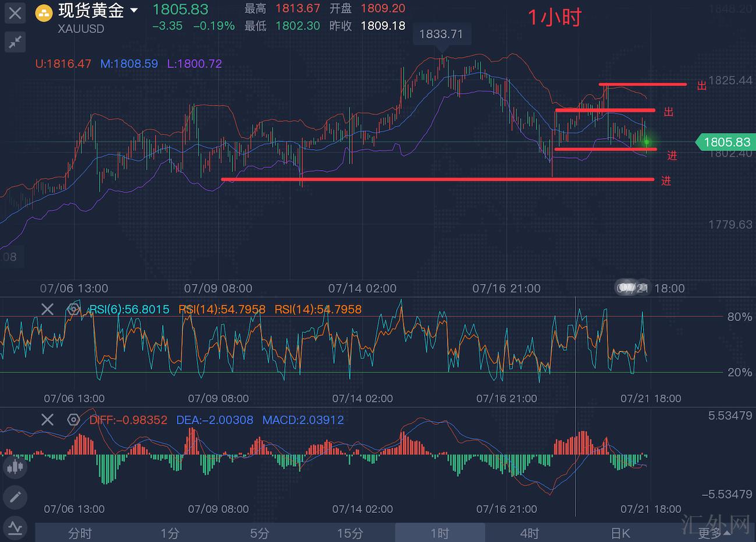Select the pencil drawing tool
756x542 pixels.
(15, 497)
